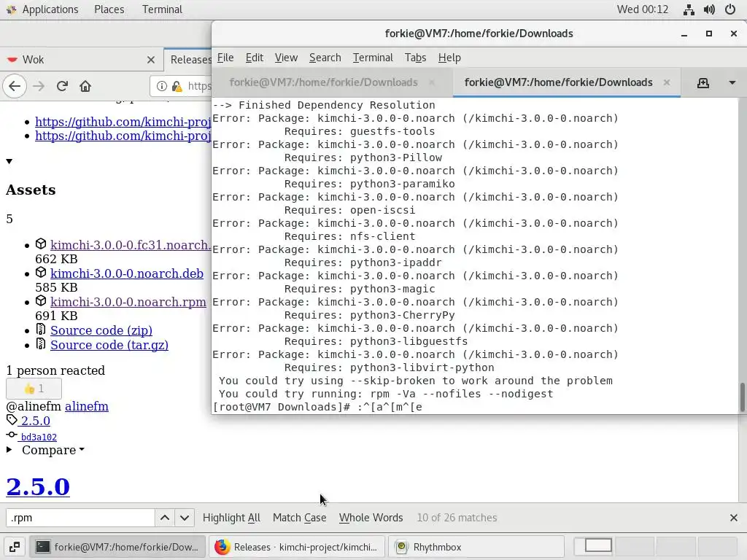
Task: Click find bar search field containing .rpm
Action: pyautogui.click(x=80, y=518)
